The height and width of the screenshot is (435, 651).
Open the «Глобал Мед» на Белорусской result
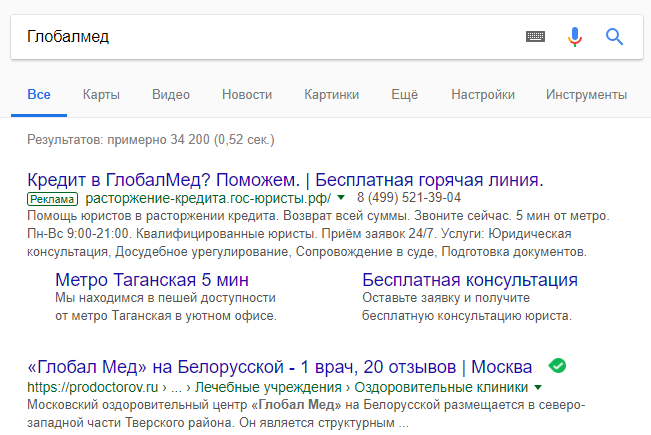[x=280, y=366]
